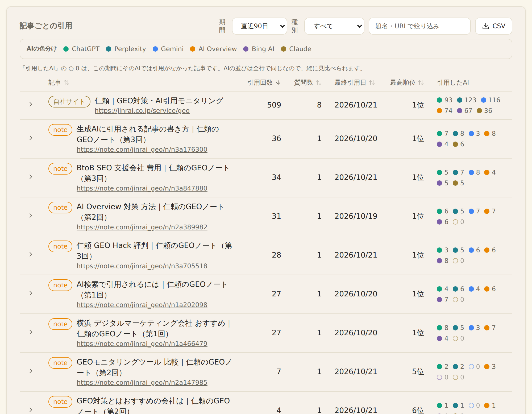Expand the AI検索で引用されるには row
This screenshot has height=414, width=532.
pos(31,293)
